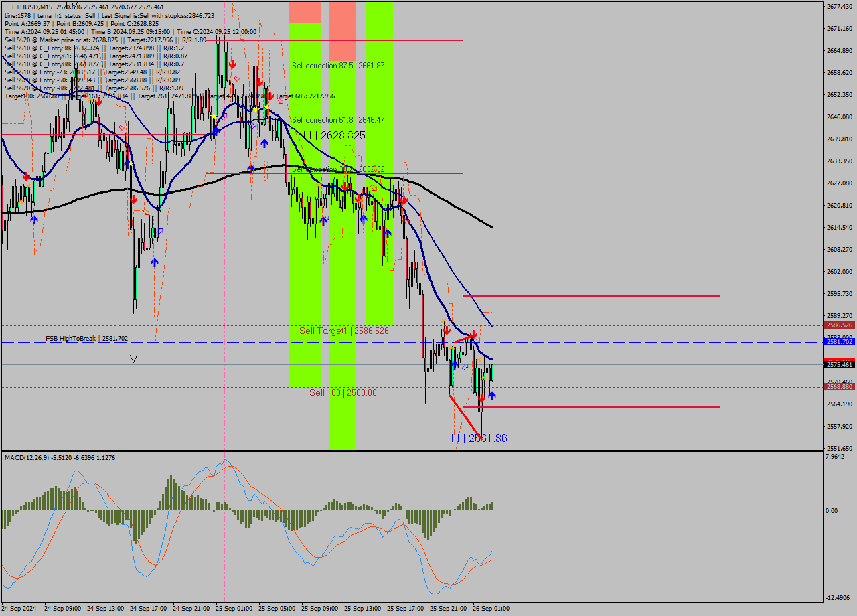Click the 'Sell correction 61.8 | 2646.47' label

pos(338,119)
